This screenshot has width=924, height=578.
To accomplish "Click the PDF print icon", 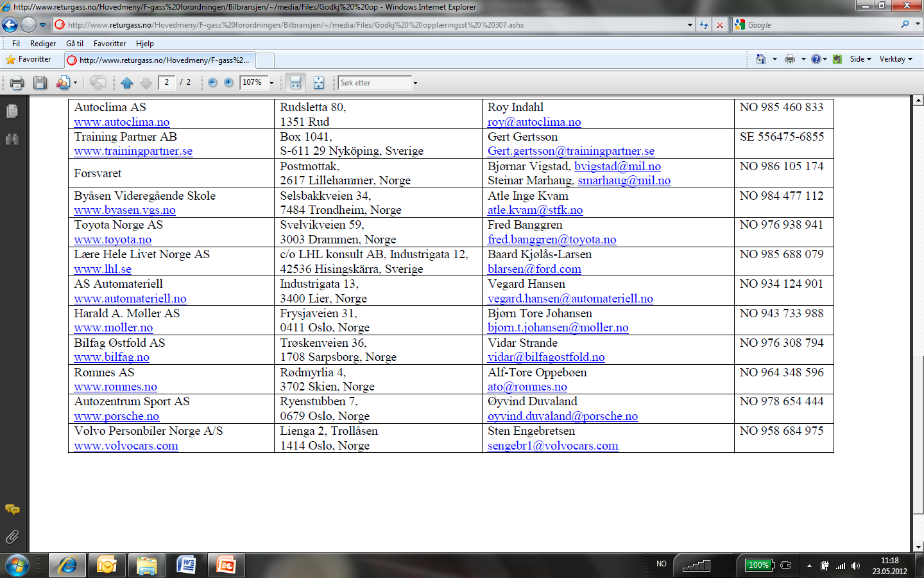I will click(x=17, y=83).
